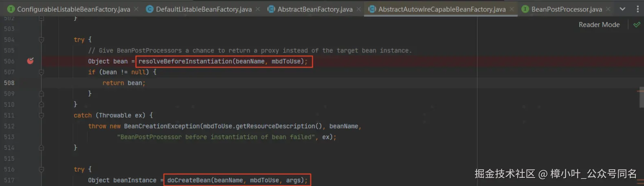Open the AbstractBeanFactory.java tab
Screen dimensions: 644x186
(x=315, y=9)
